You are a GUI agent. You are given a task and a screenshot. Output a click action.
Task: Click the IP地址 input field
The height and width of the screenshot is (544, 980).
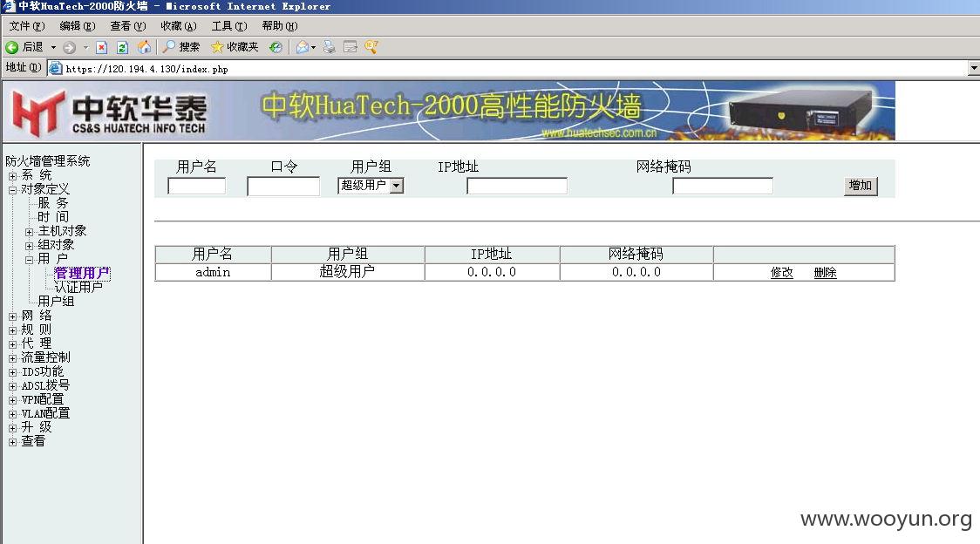click(x=517, y=186)
